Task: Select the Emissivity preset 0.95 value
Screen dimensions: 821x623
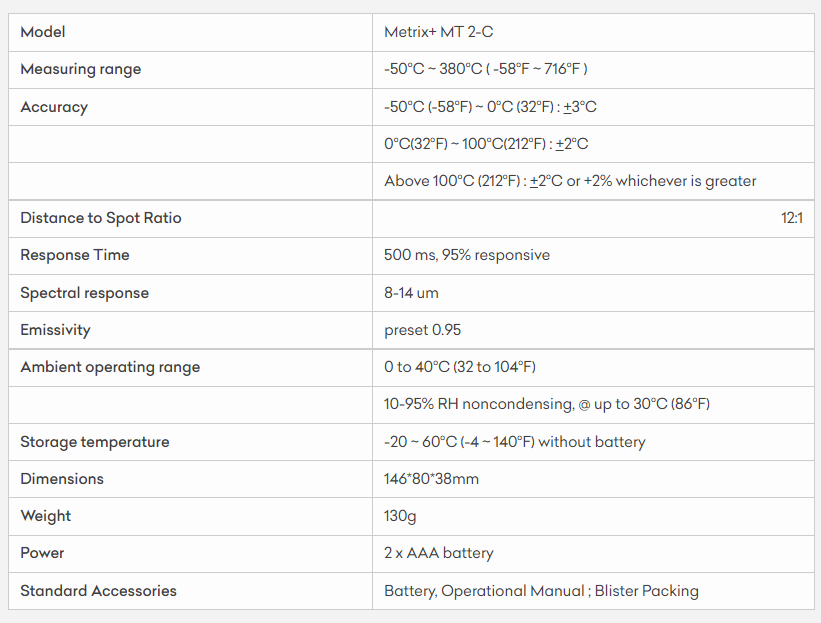Action: coord(423,330)
